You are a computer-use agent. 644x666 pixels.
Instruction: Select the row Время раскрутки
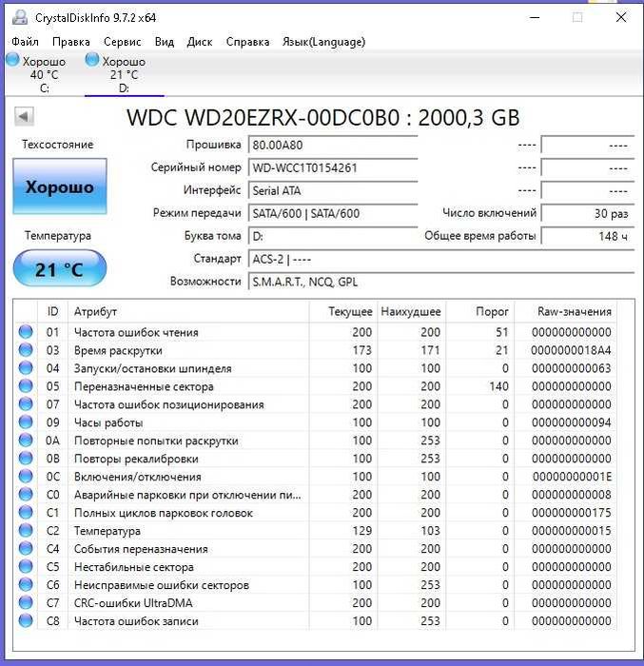pos(315,350)
